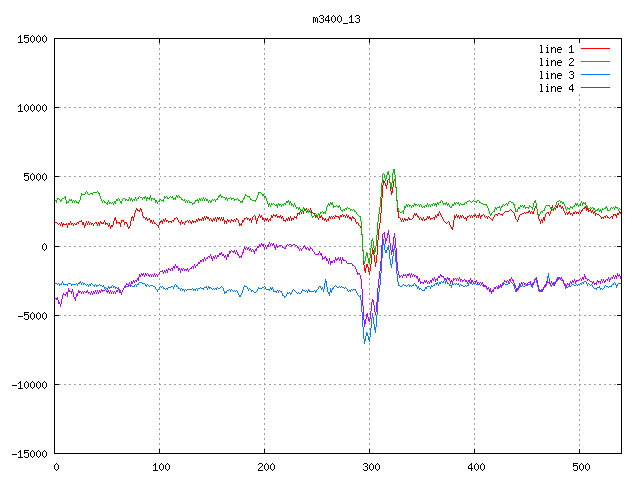Click the 300 x-axis tick label
Screen dimensions: 640x480
point(370,467)
